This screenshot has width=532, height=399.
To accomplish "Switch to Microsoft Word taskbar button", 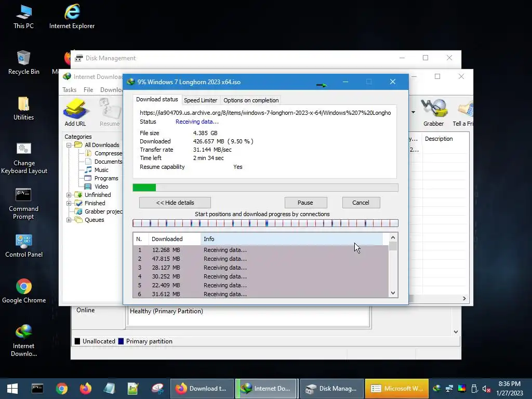I will point(397,389).
